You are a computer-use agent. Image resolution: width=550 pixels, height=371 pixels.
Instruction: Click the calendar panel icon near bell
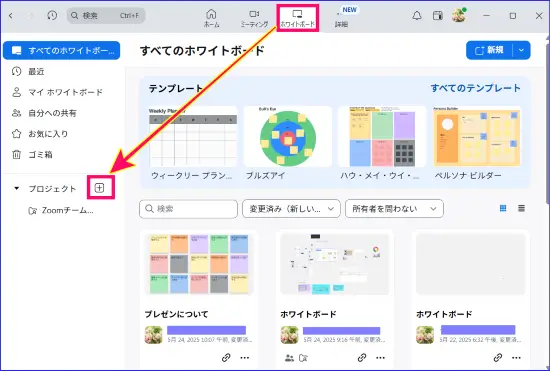(438, 16)
